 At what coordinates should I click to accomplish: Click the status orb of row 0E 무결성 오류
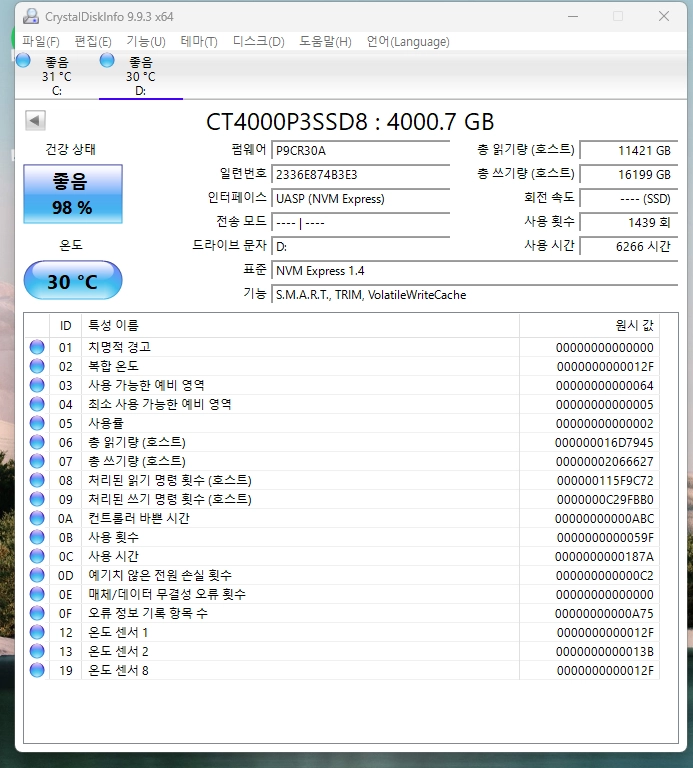point(37,594)
